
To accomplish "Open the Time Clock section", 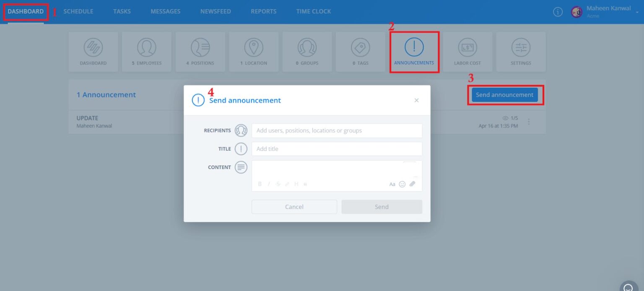I will point(313,11).
